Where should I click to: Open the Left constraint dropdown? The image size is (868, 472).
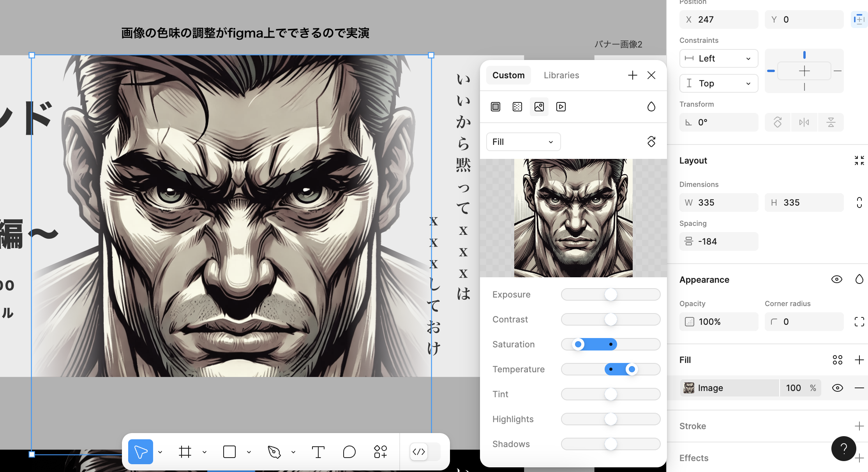[x=718, y=58]
